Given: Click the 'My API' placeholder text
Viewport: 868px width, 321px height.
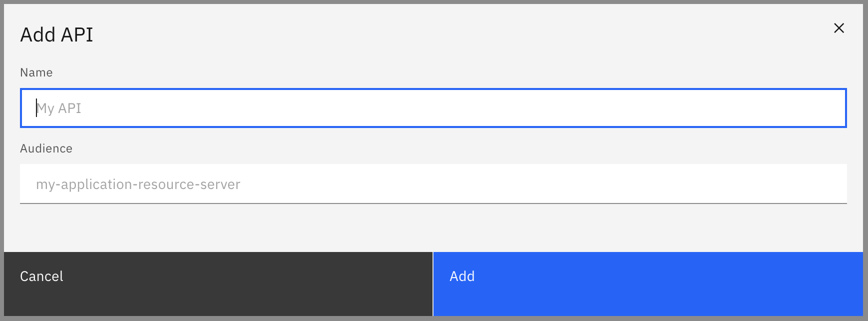Looking at the screenshot, I should [60, 108].
